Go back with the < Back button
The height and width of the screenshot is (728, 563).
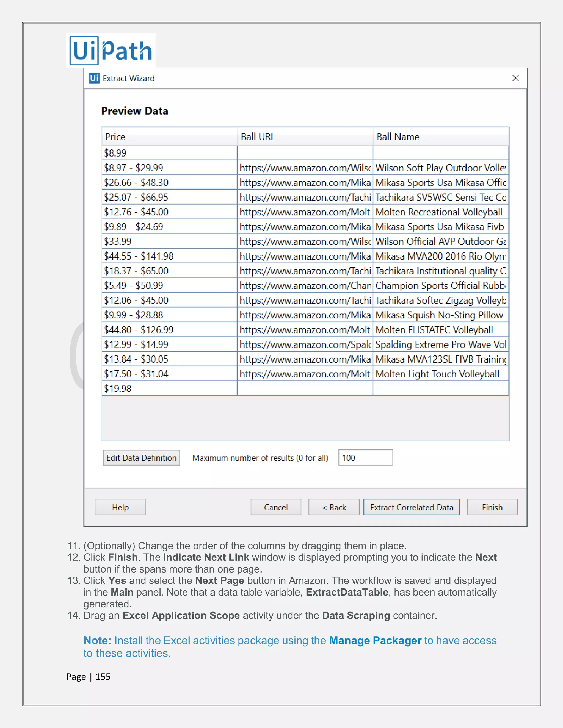(334, 507)
